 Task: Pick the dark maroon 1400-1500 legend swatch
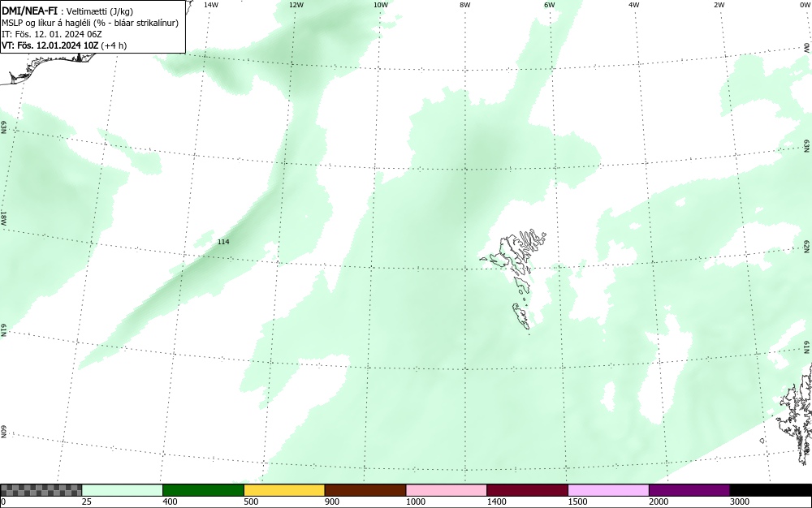527,490
